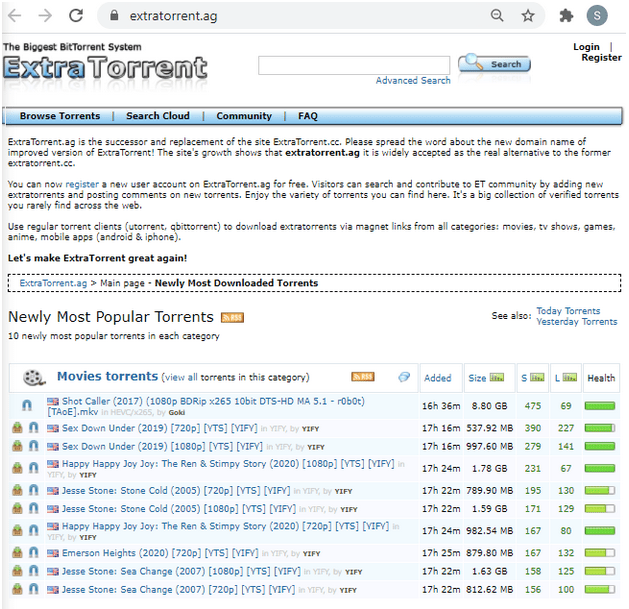Open Jesse Stone: Sea Change [720p] link
629x609 pixels.
[x=179, y=590]
